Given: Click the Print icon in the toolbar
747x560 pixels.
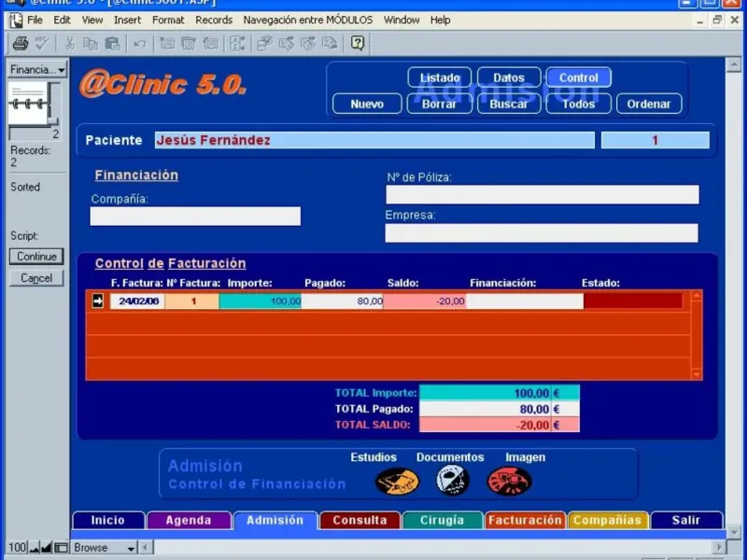Looking at the screenshot, I should (x=21, y=44).
